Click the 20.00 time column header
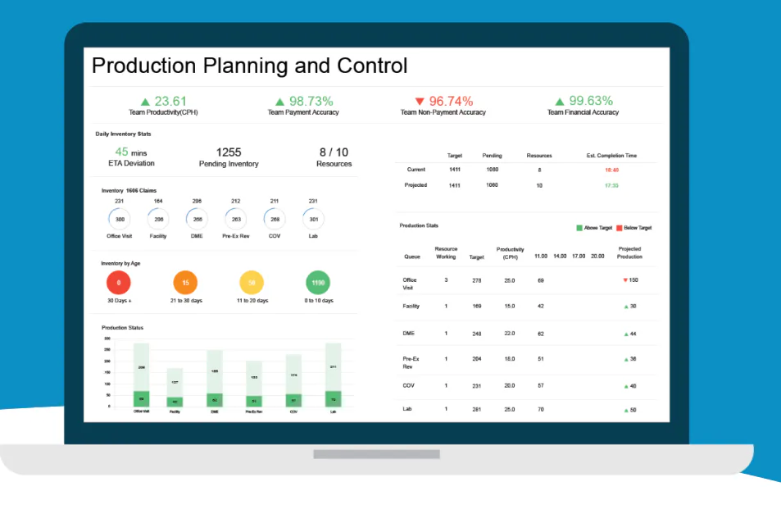Image resolution: width=781 pixels, height=532 pixels. click(x=597, y=257)
